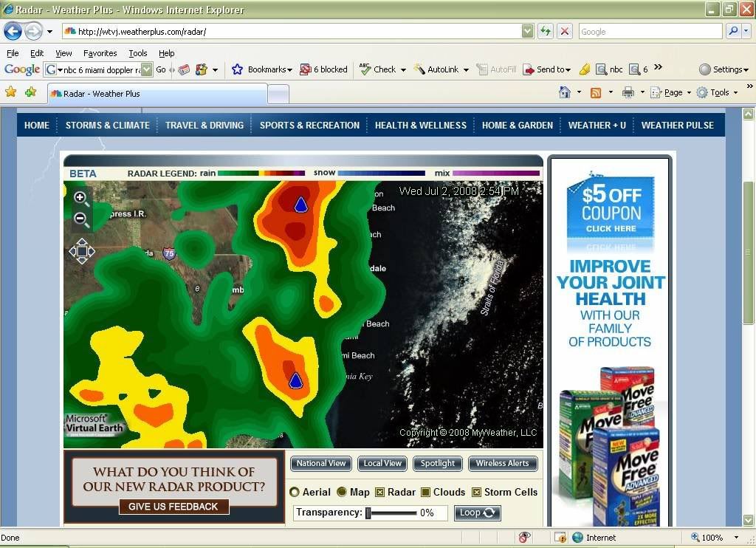Open the Favorites Center star icon
Image resolution: width=756 pixels, height=548 pixels.
[x=10, y=92]
